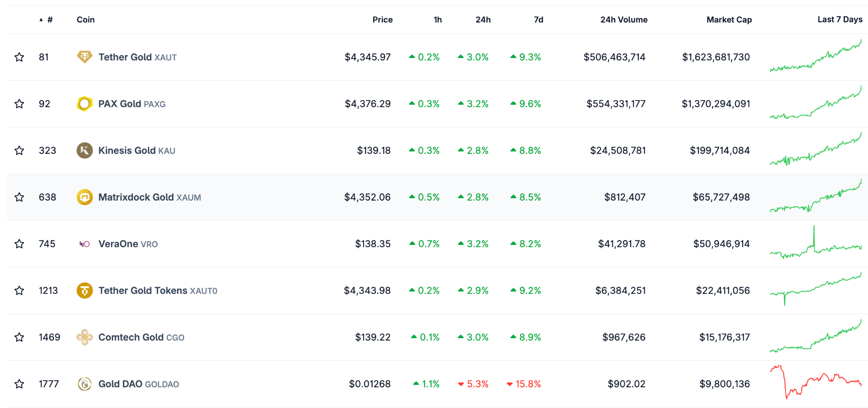Sort table by 24h Volume header
The image size is (868, 408).
coord(623,20)
